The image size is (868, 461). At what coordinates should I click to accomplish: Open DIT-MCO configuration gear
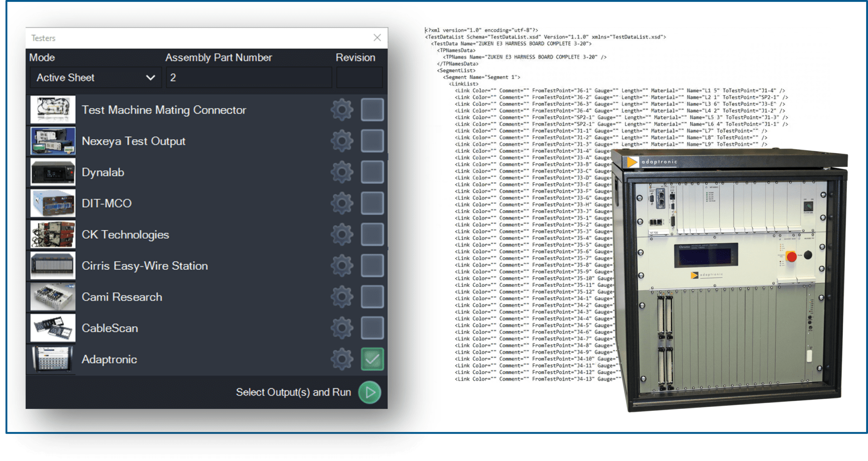tap(342, 203)
